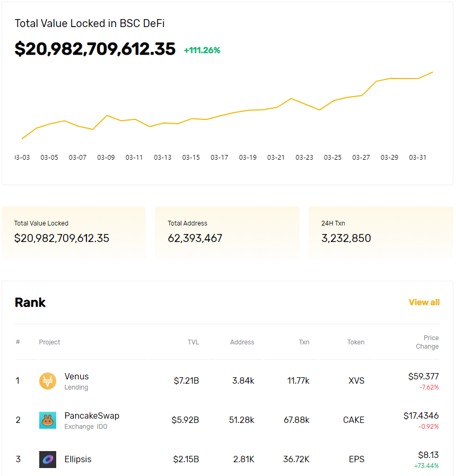Open the Venus project name link
The image size is (456, 476).
pos(76,377)
